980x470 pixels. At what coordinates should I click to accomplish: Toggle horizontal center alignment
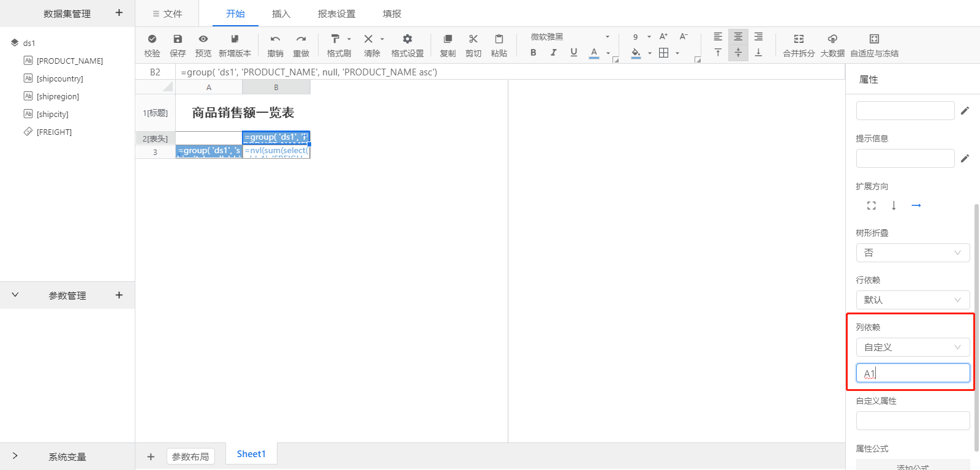tap(738, 37)
